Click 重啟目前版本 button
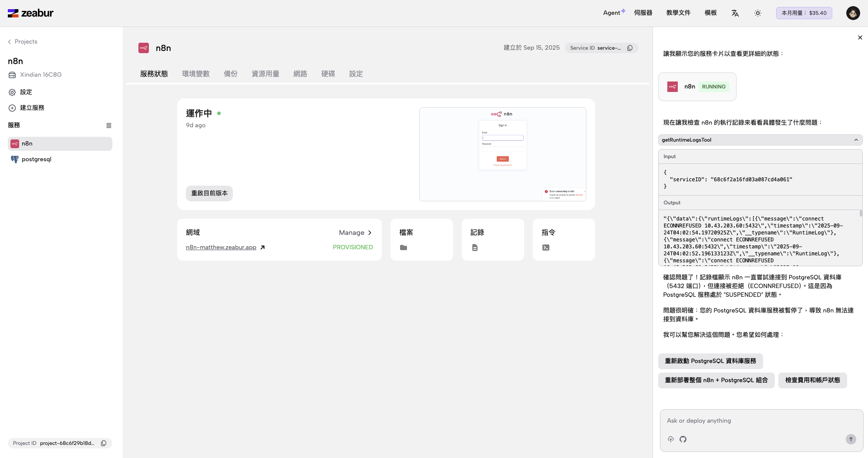The width and height of the screenshot is (868, 458). click(209, 193)
